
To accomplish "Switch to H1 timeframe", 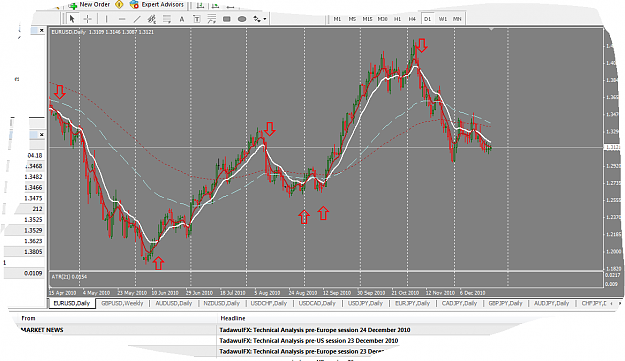I will click(397, 19).
